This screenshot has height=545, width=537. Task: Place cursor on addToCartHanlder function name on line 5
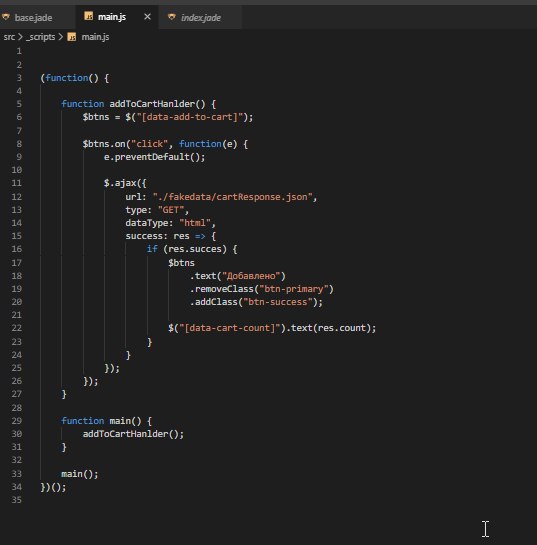pyautogui.click(x=152, y=104)
